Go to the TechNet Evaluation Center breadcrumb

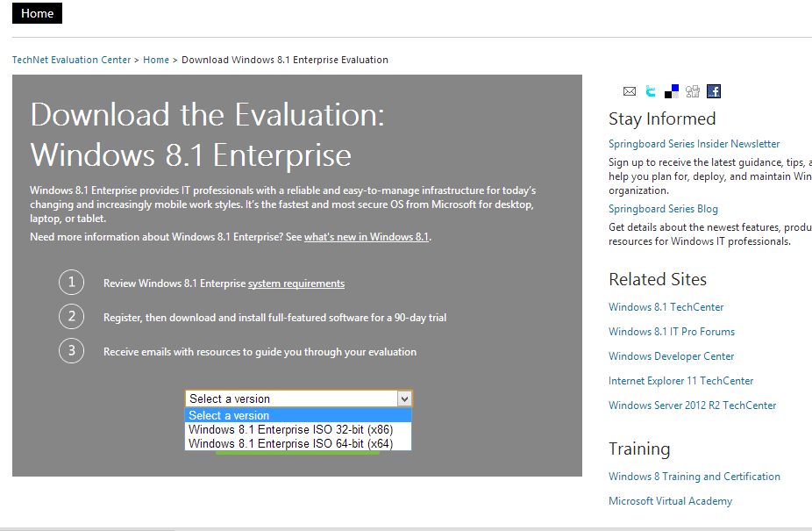[71, 60]
